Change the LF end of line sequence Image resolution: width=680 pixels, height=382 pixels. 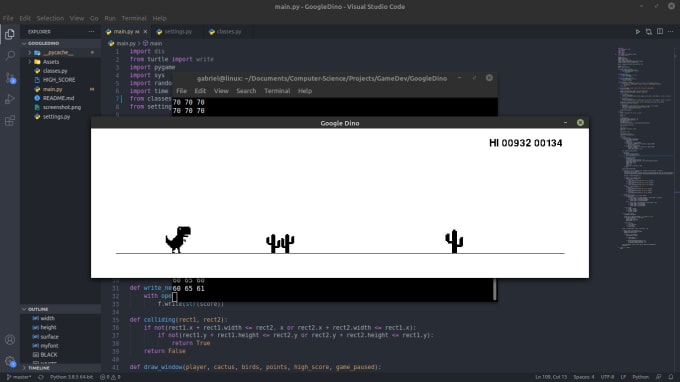point(623,377)
